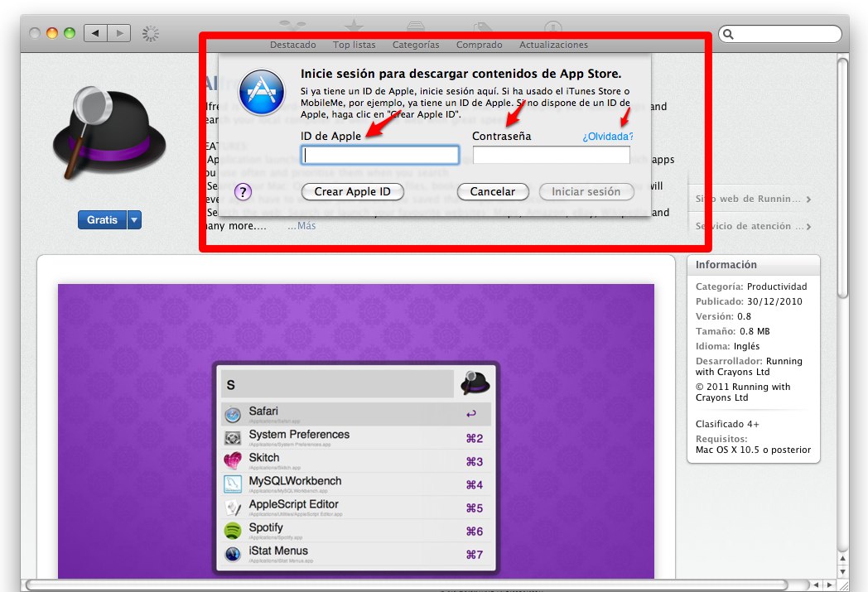
Task: Open the Sitio web de Runnin… link
Action: click(x=754, y=200)
